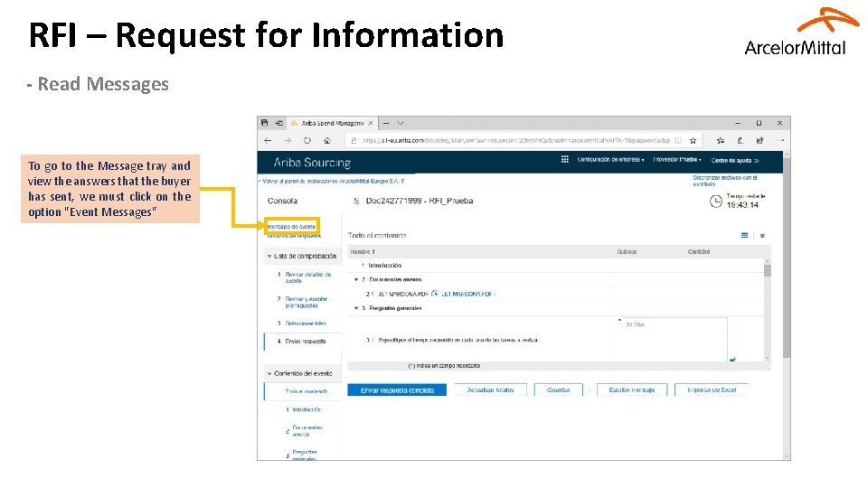Viewport: 868px width, 488px height.
Task: Click the Introducción row in content table
Action: point(556,266)
